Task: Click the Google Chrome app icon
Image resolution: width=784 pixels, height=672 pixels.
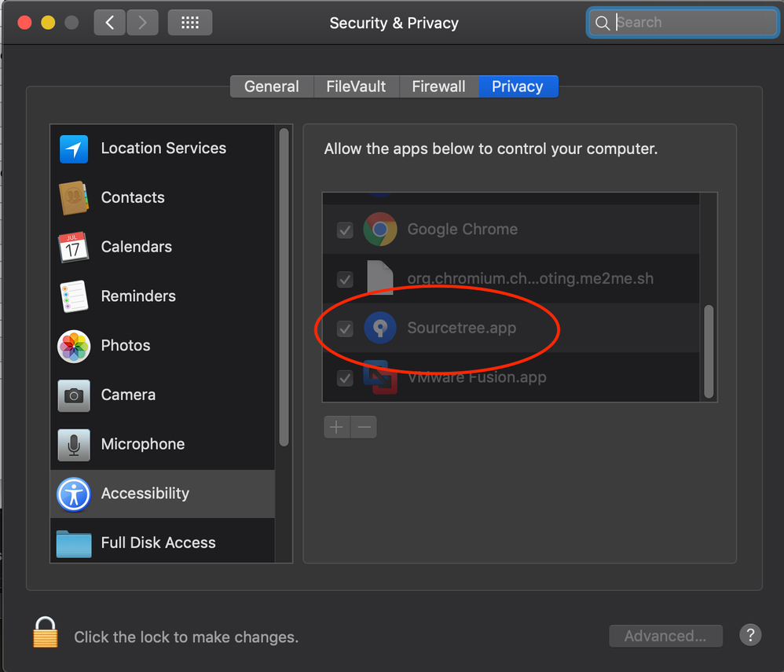Action: click(380, 230)
